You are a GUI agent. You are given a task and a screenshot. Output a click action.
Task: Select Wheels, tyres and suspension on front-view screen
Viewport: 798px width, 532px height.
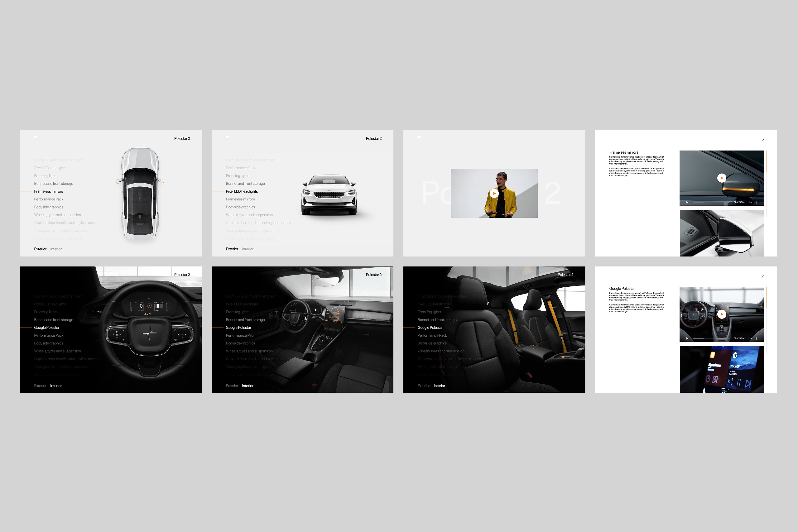249,215
